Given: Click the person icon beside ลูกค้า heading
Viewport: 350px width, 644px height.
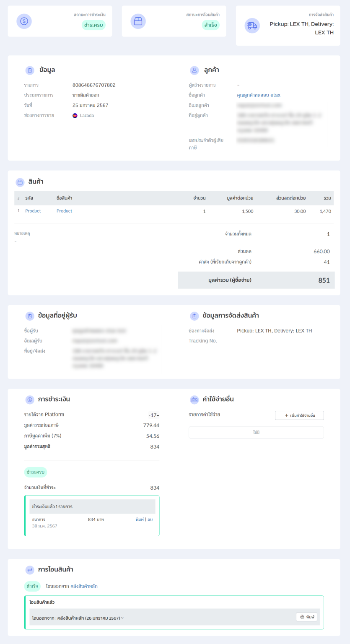Looking at the screenshot, I should [194, 70].
